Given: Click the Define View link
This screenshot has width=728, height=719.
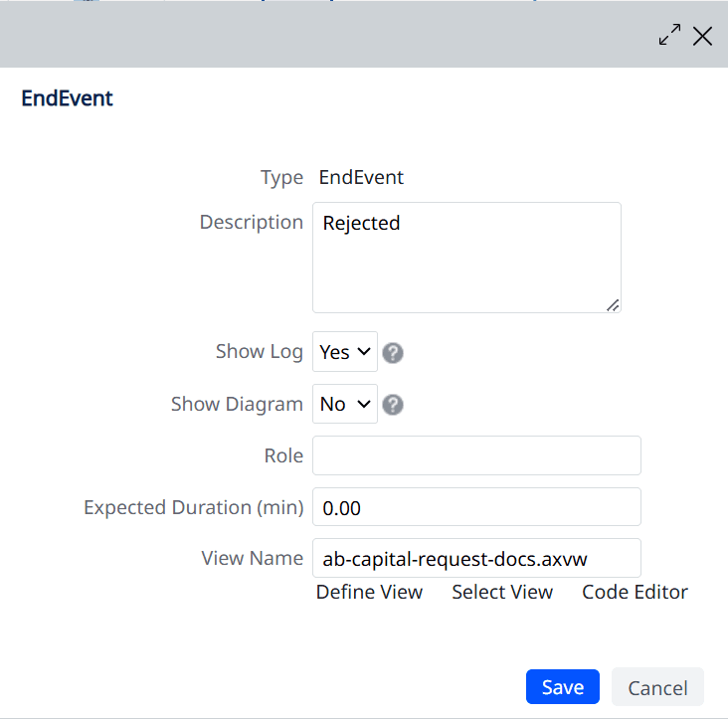Looking at the screenshot, I should pos(369,593).
